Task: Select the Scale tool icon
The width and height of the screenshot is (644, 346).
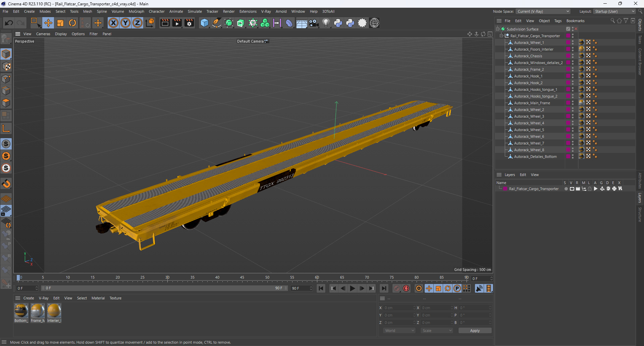Action: (60, 23)
